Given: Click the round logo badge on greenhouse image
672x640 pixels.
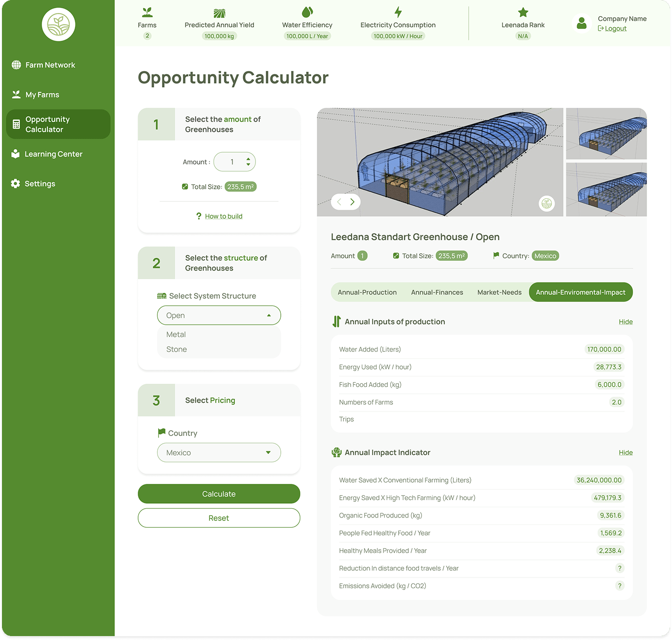Looking at the screenshot, I should 547,204.
